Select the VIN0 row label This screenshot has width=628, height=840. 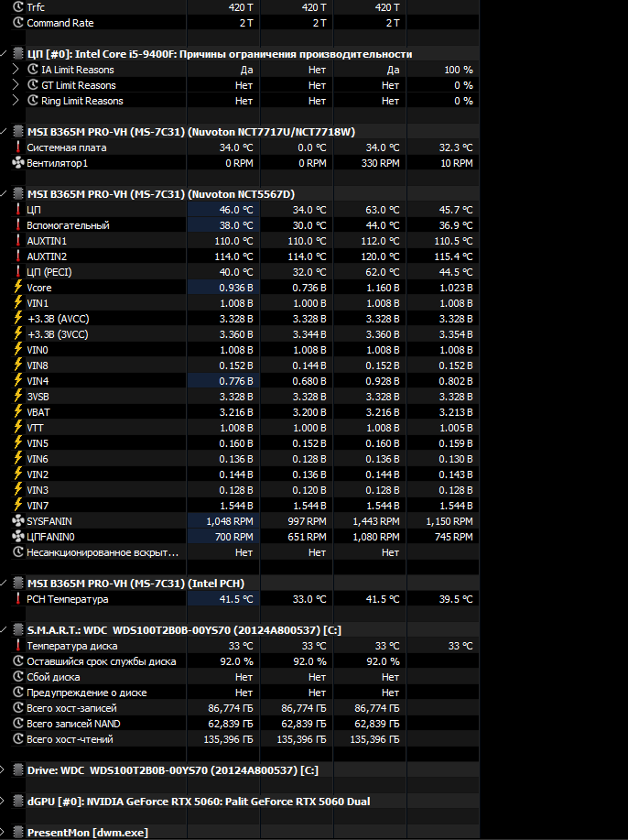point(38,350)
